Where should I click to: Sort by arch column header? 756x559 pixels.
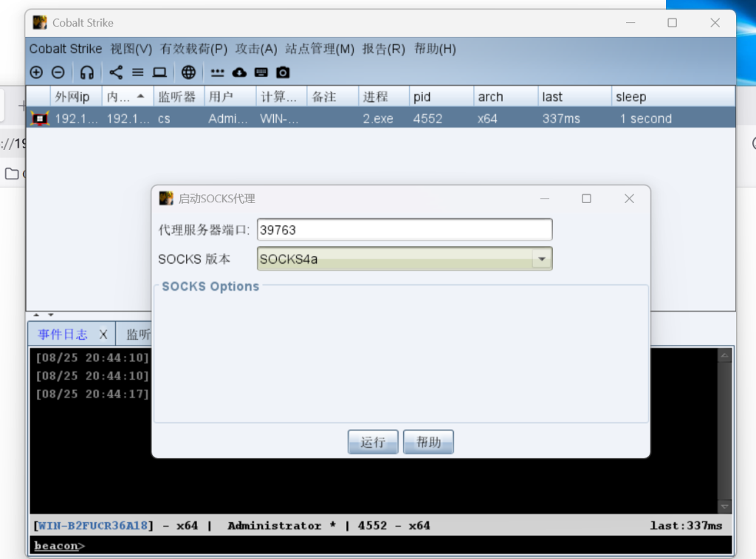506,97
